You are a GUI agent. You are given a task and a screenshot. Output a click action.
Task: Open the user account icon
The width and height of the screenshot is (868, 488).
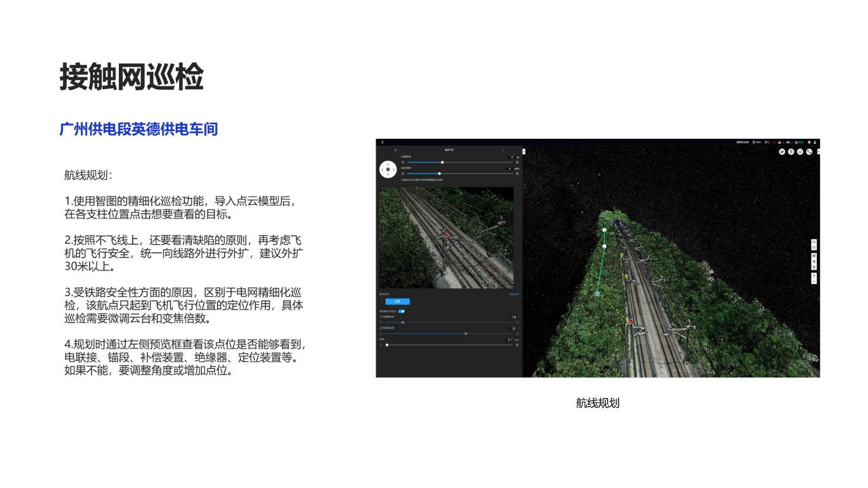(x=815, y=143)
